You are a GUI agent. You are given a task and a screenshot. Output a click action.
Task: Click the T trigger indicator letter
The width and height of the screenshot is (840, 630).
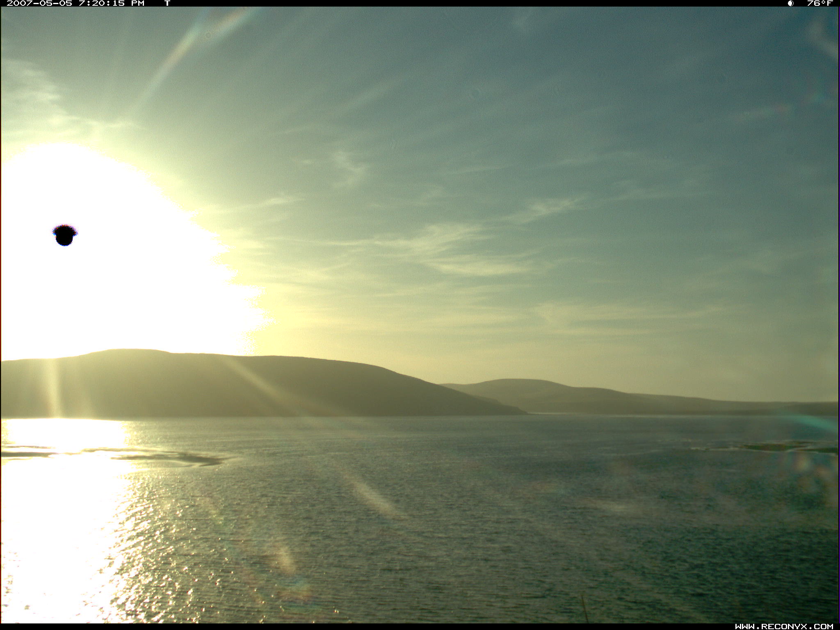[167, 3]
